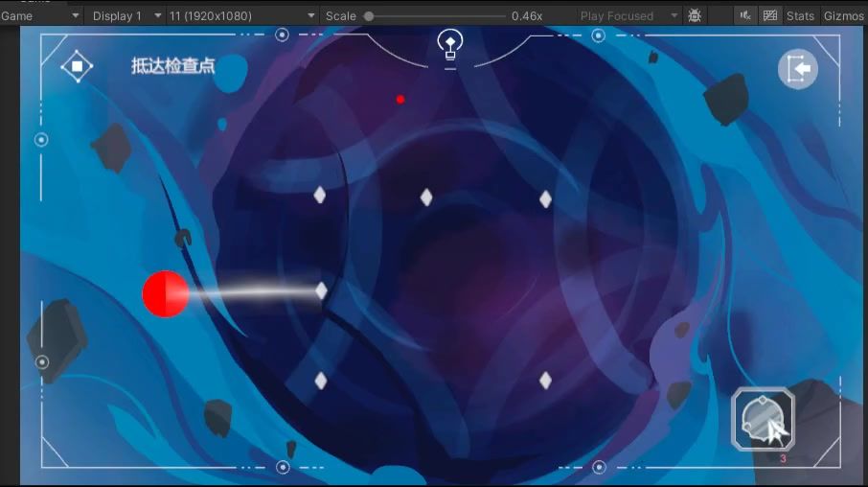Screen dimensions: 868x487
Task: Toggle the Unity shortcuts keyboard icon
Action: [x=769, y=16]
